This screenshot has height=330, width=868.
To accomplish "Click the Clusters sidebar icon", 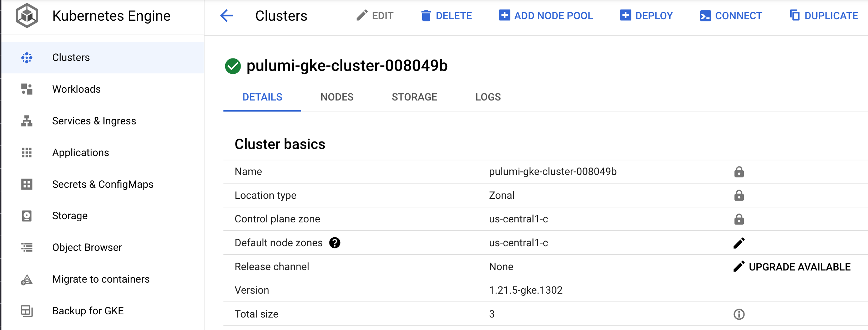I will tap(27, 58).
